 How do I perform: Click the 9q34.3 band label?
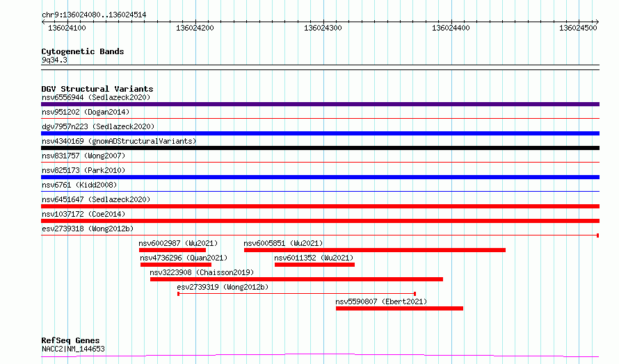tap(54, 60)
